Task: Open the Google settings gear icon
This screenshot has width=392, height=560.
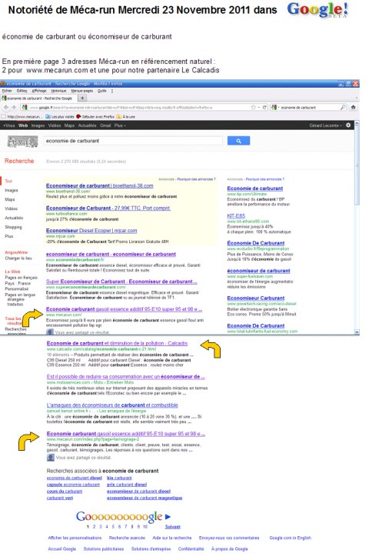Action: point(348,125)
